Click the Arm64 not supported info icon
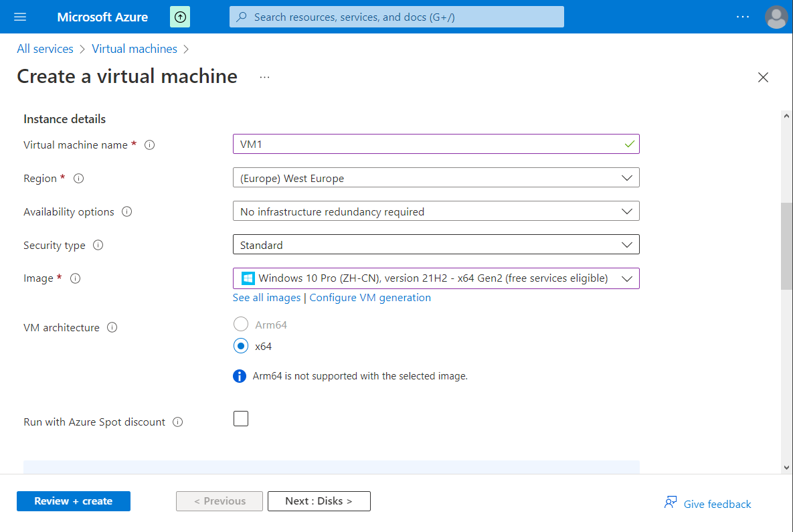Image resolution: width=793 pixels, height=532 pixels. coord(240,376)
